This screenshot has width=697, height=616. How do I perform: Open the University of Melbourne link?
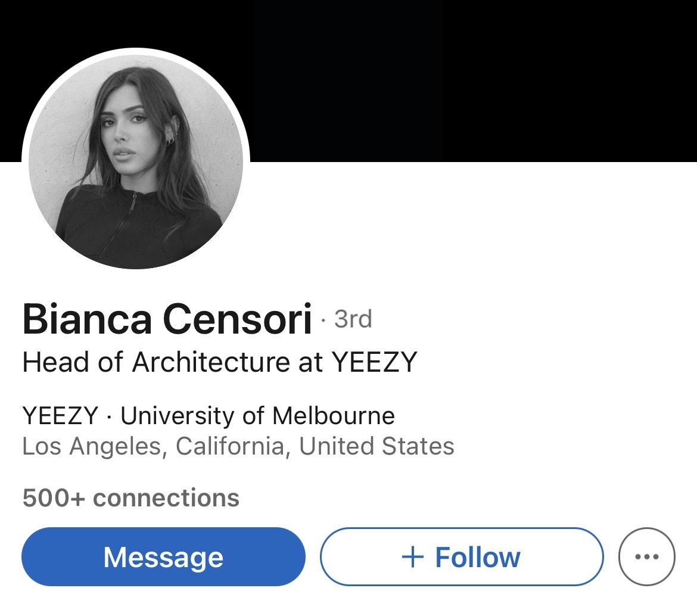pos(257,416)
